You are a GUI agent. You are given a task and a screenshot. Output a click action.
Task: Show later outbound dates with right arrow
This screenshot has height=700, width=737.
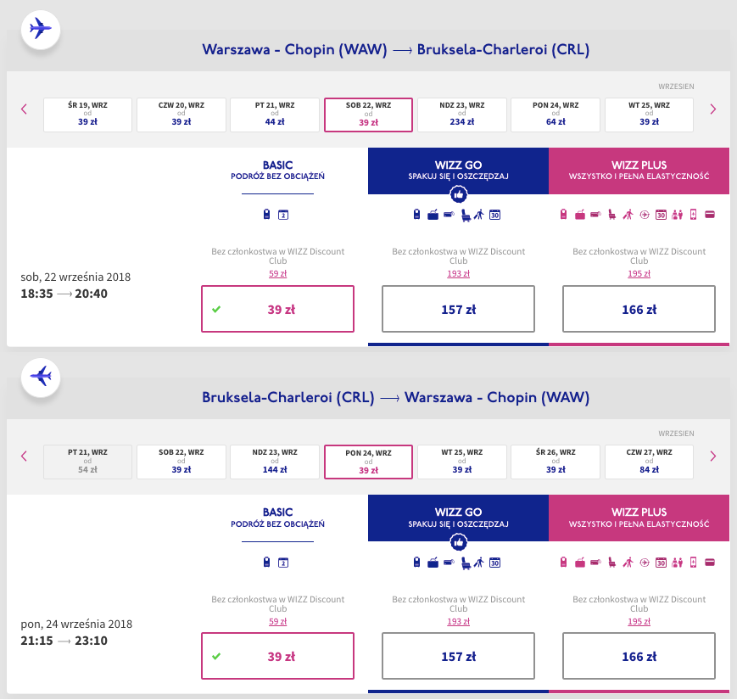[712, 109]
